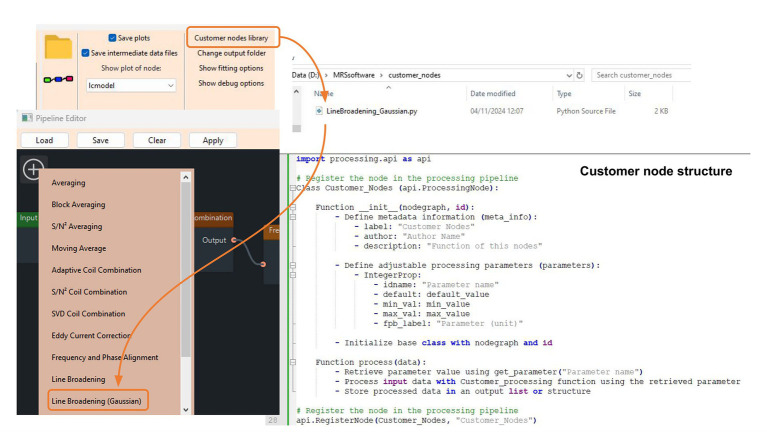The height and width of the screenshot is (432, 767).
Task: Open the lcmodel node dropdown
Action: (x=131, y=85)
